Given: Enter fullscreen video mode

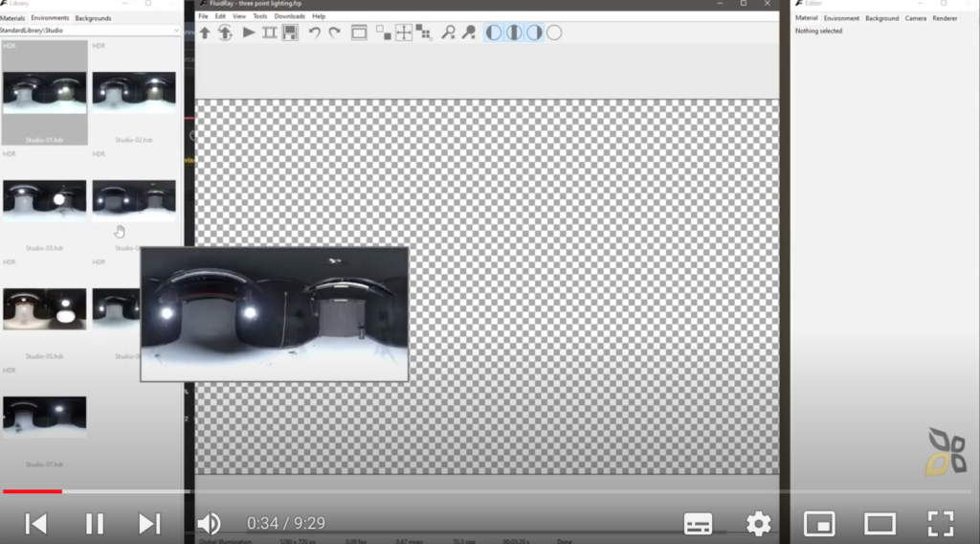Looking at the screenshot, I should [941, 523].
